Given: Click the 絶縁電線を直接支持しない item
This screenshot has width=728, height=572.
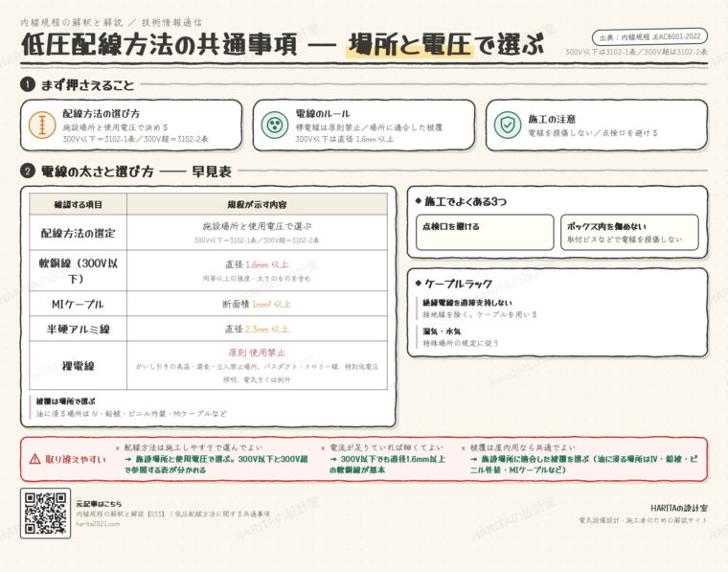Looking at the screenshot, I should [x=467, y=303].
